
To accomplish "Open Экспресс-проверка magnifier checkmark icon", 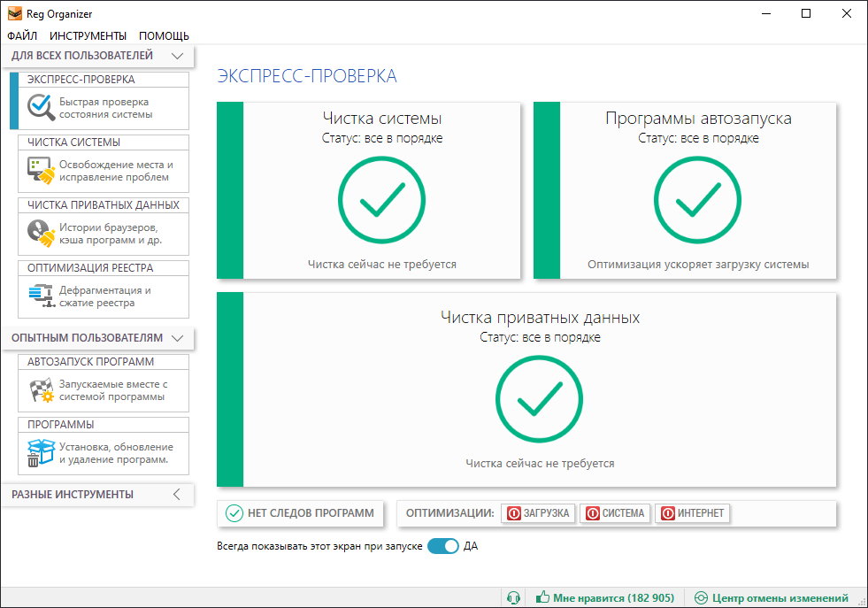I will click(x=41, y=107).
